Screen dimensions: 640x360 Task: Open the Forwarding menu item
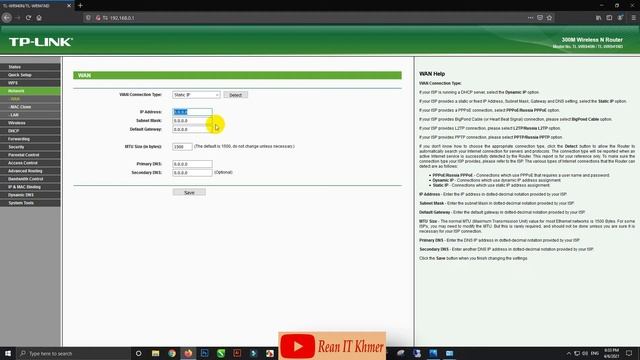tap(30, 139)
